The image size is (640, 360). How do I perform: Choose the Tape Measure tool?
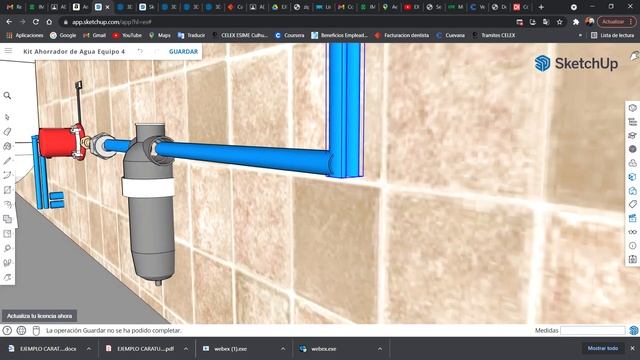tap(7, 248)
